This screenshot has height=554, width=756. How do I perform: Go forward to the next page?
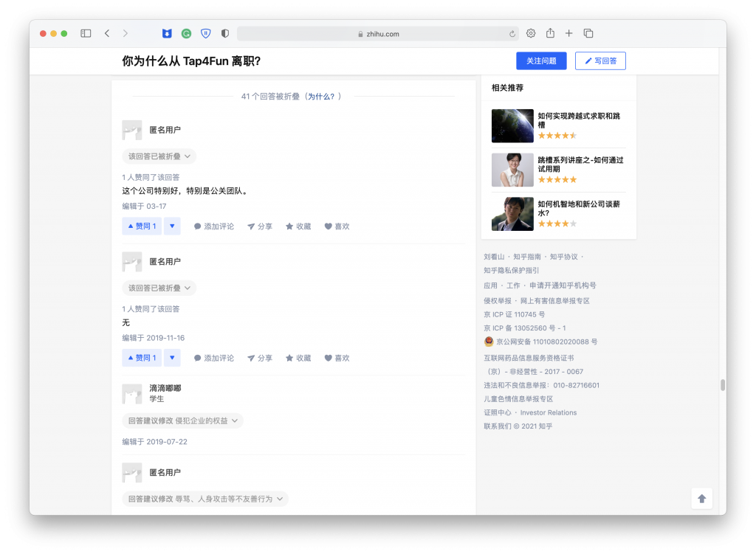[x=126, y=33]
